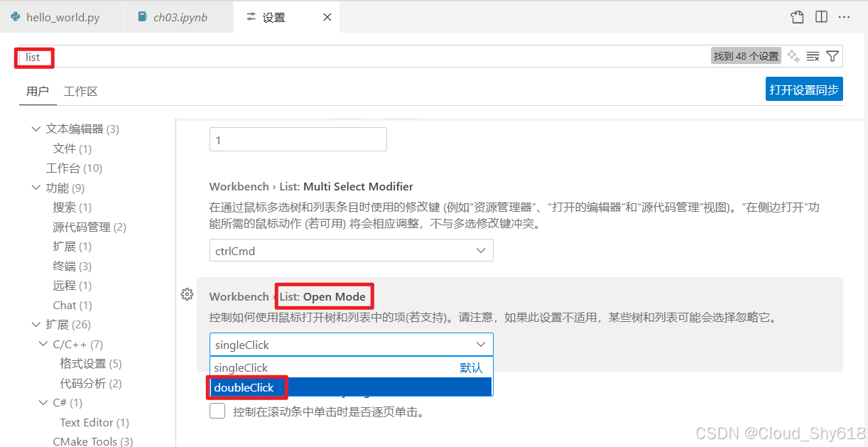Click the 找到 48 个设置 results badge
The height and width of the screenshot is (447, 868).
(x=746, y=56)
